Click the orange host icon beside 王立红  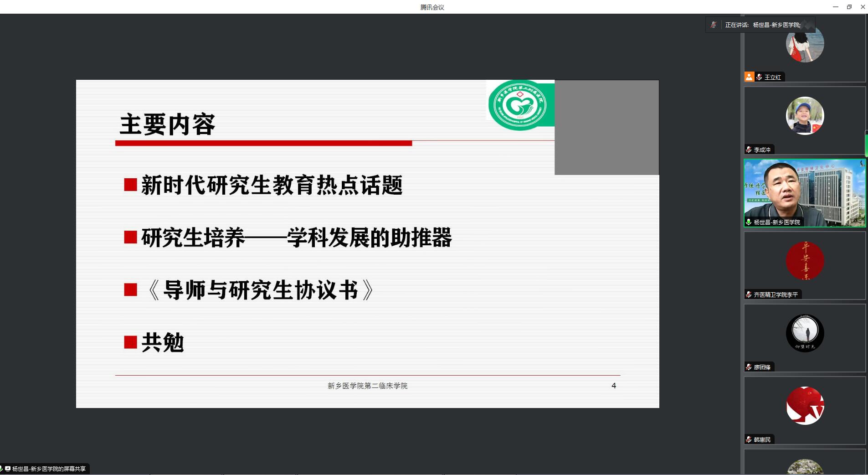pos(749,77)
